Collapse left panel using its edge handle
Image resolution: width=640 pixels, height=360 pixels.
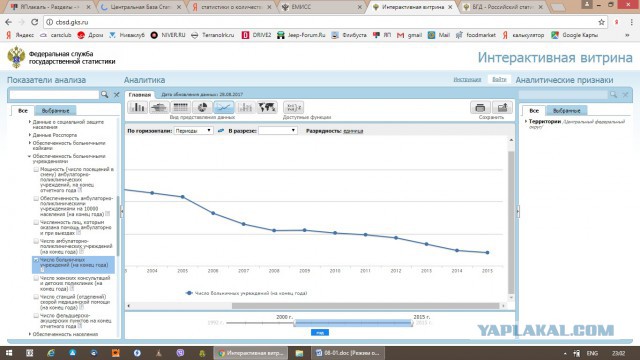pyautogui.click(x=122, y=211)
